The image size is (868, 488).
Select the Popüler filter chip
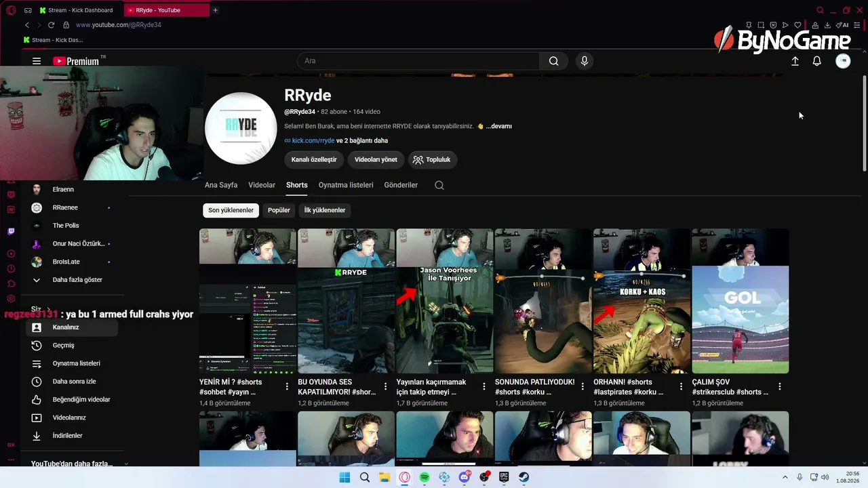pos(279,210)
